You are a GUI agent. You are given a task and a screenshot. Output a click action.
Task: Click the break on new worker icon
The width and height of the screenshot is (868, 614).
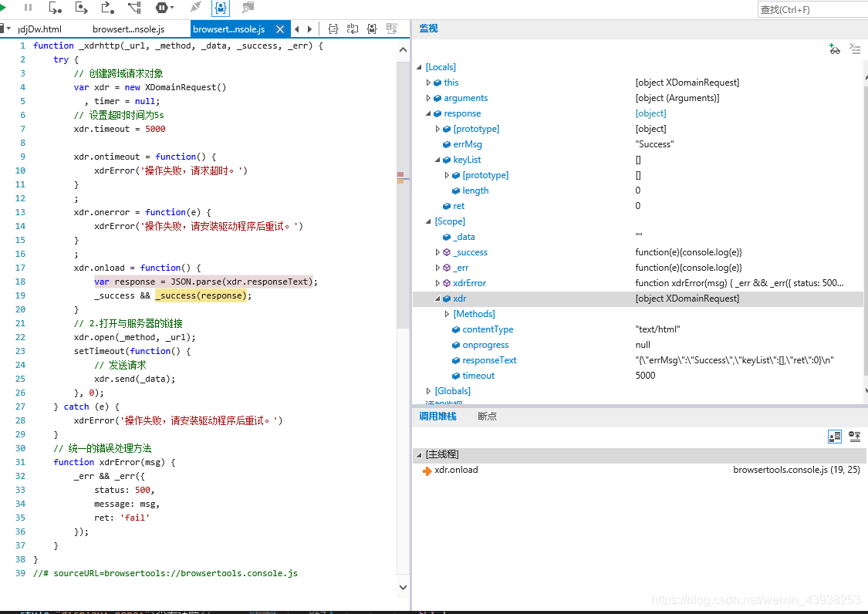click(x=134, y=8)
